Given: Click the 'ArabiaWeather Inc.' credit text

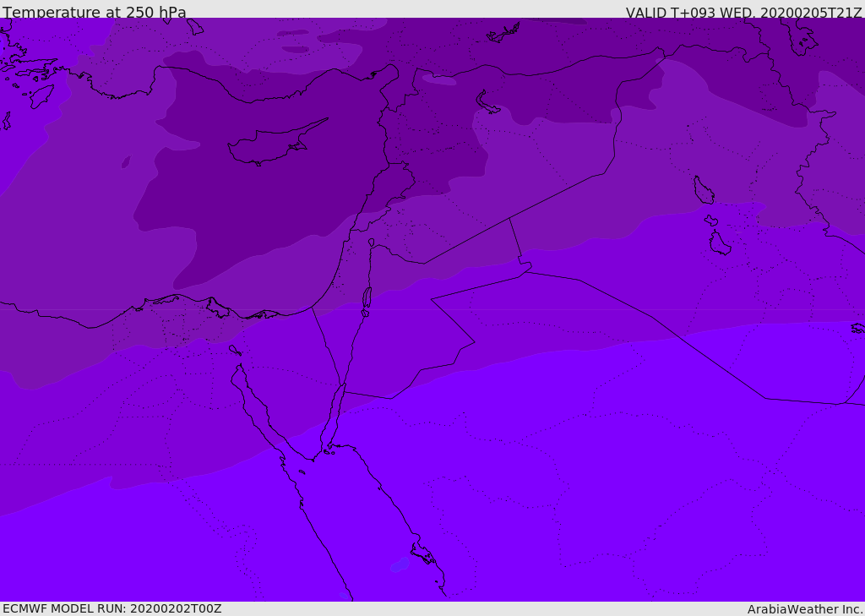Looking at the screenshot, I should pyautogui.click(x=805, y=609).
